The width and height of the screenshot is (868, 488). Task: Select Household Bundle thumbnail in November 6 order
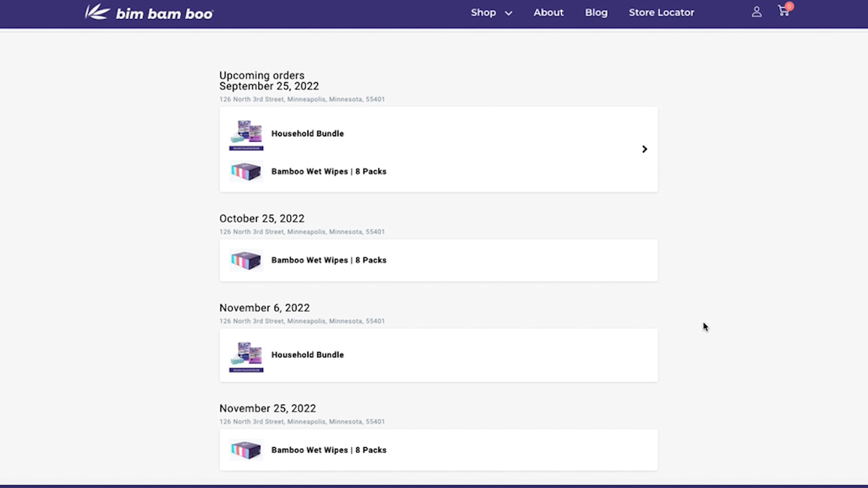tap(246, 357)
